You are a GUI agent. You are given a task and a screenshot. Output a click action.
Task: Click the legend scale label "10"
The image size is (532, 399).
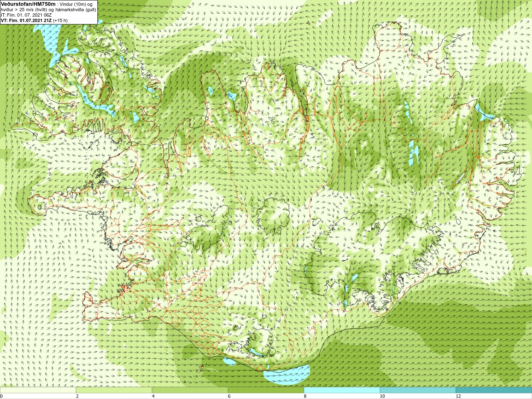pos(382,396)
